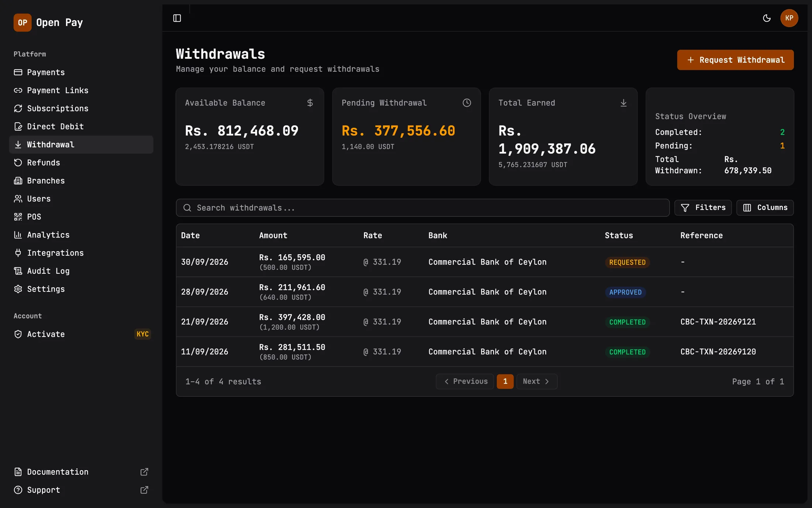Screen dimensions: 812x508
Task: Open the POS section
Action: (81, 217)
